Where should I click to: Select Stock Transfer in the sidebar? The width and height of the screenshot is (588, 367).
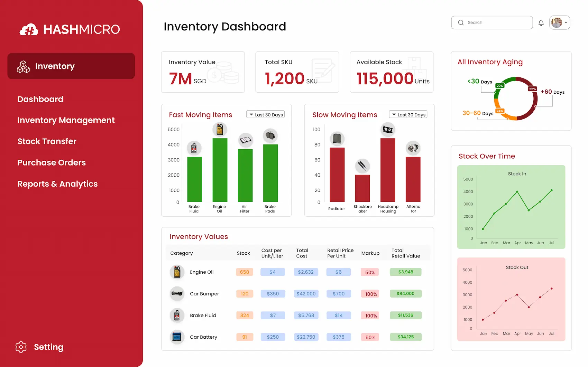(x=47, y=141)
